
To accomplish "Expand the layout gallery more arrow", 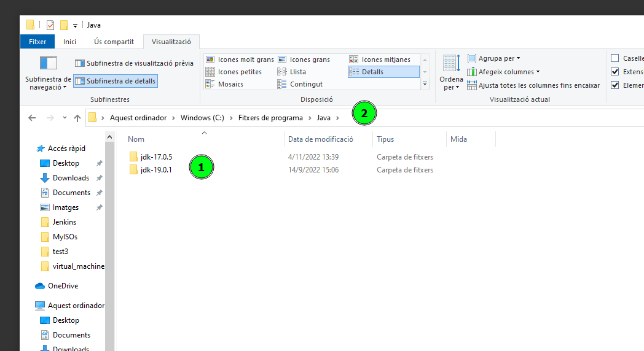I will pyautogui.click(x=425, y=83).
